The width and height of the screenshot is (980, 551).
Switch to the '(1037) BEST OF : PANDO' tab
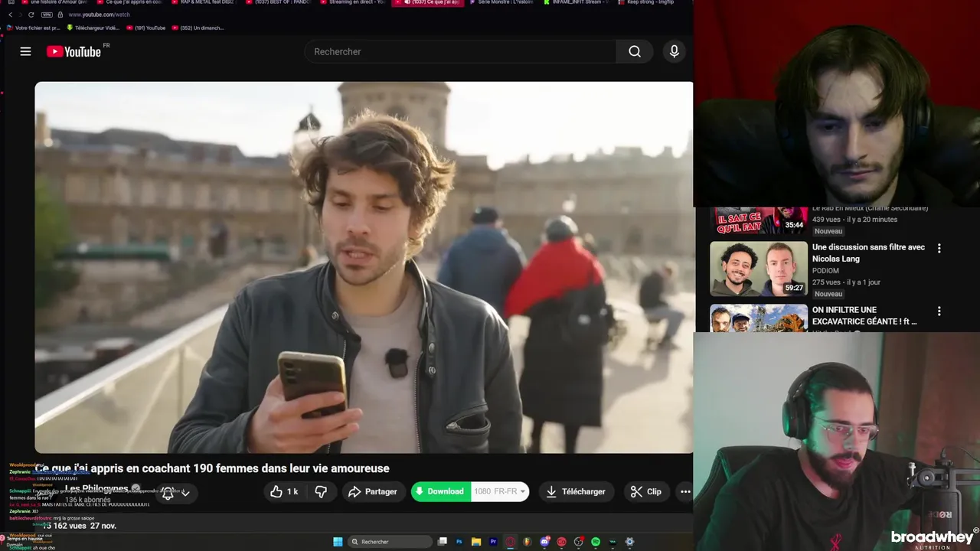[x=278, y=2]
